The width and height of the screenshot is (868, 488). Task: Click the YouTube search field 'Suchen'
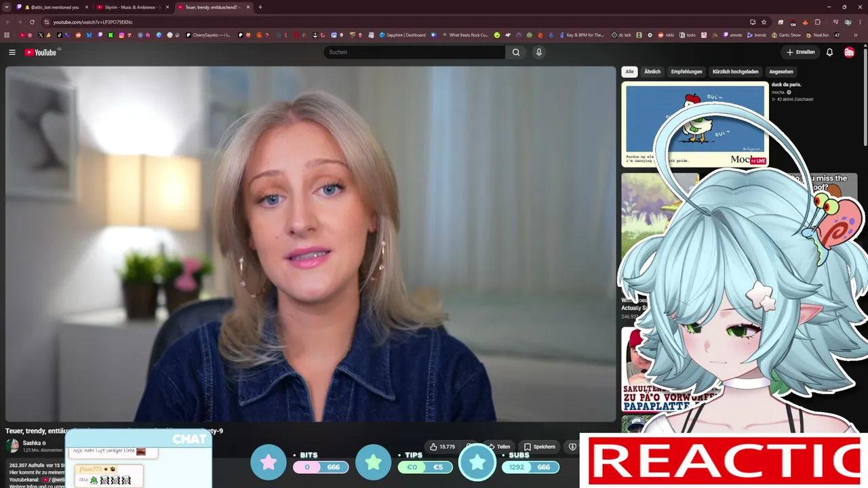tap(414, 52)
